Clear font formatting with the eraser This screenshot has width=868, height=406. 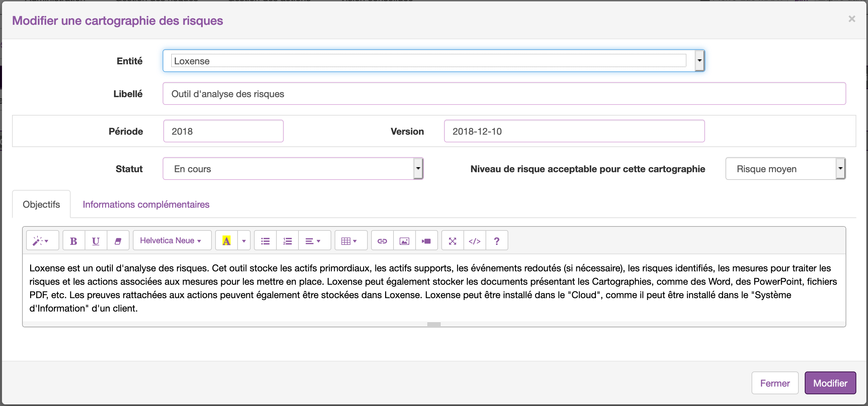click(x=118, y=241)
